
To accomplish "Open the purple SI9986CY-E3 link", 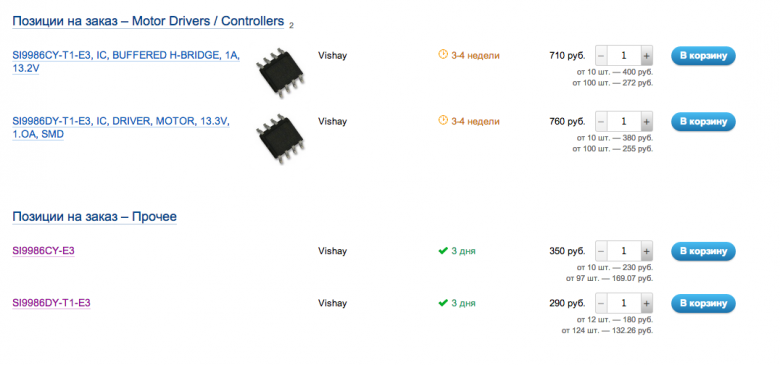I will click(x=43, y=251).
